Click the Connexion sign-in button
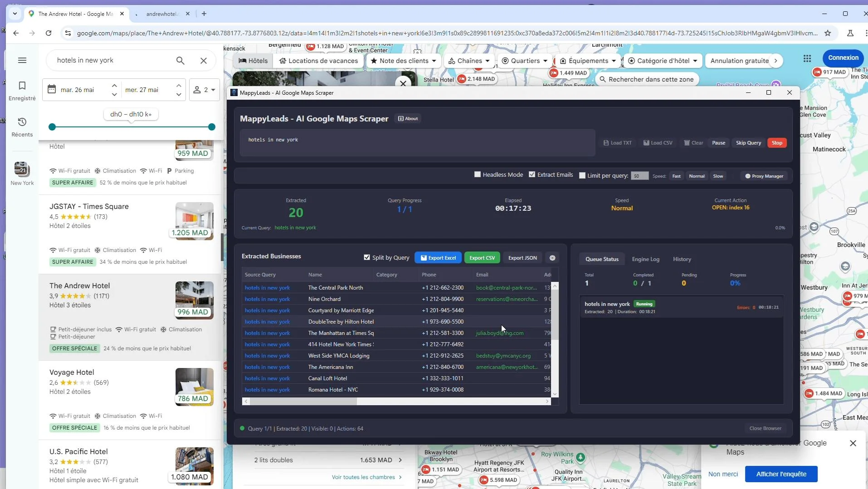868x489 pixels. pos(843,58)
